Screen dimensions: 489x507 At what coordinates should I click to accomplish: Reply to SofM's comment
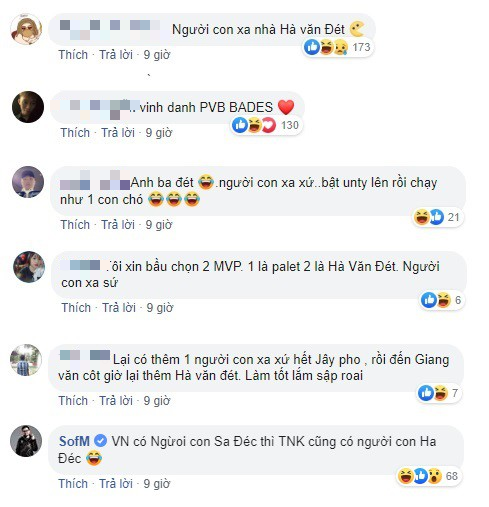(x=116, y=484)
